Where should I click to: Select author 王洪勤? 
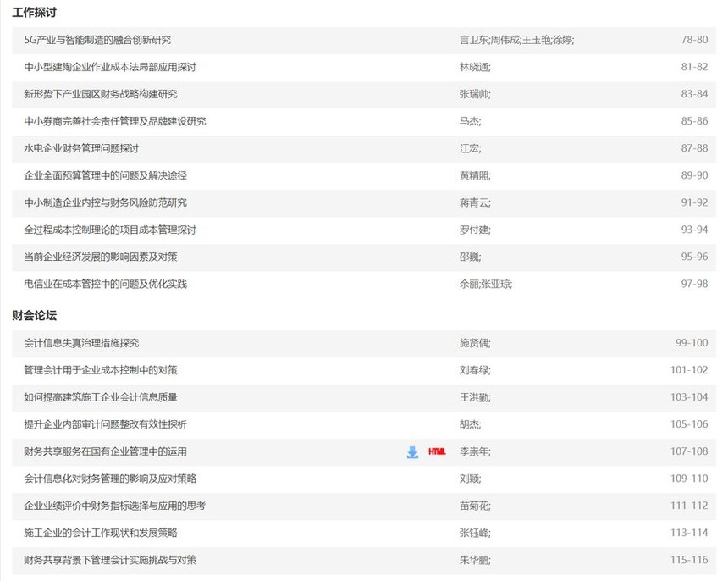click(x=475, y=397)
